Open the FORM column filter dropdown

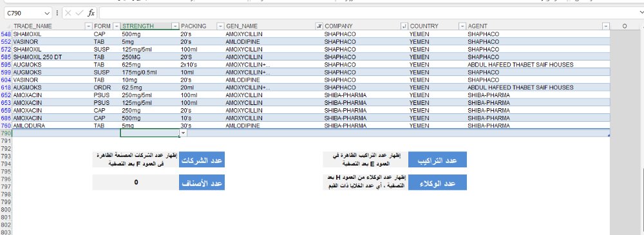(117, 26)
